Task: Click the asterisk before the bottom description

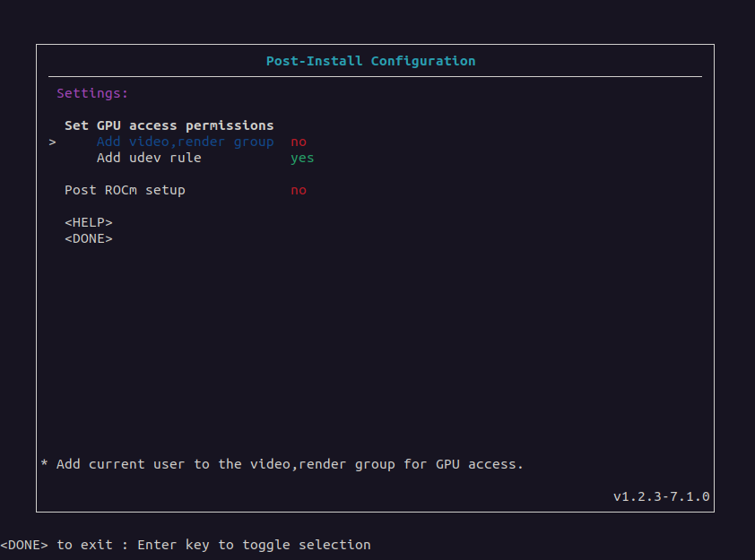Action: 45,464
